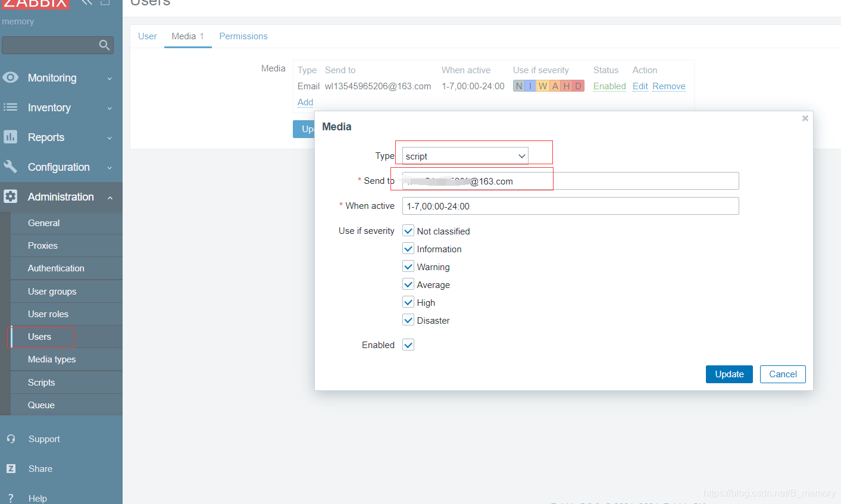
Task: Click the W severity color box
Action: point(543,86)
